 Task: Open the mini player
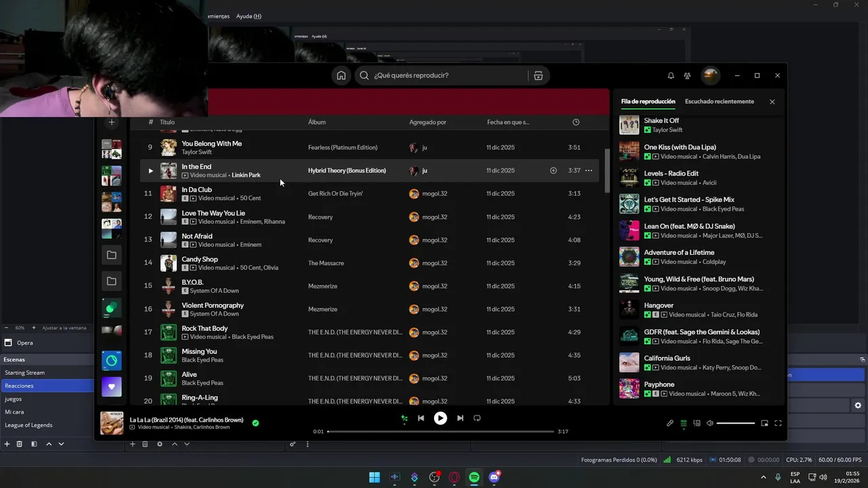[764, 423]
